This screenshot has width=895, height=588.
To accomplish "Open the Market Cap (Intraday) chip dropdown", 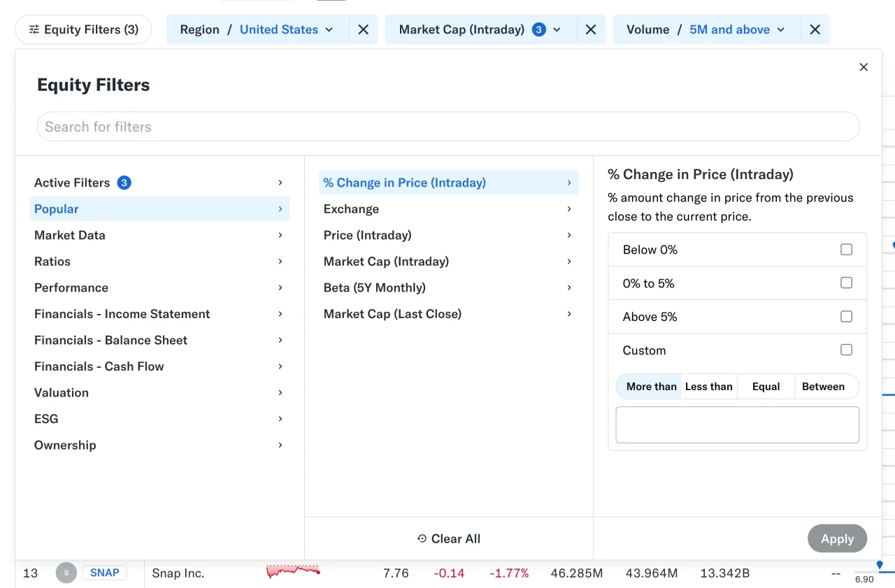I will tap(480, 29).
